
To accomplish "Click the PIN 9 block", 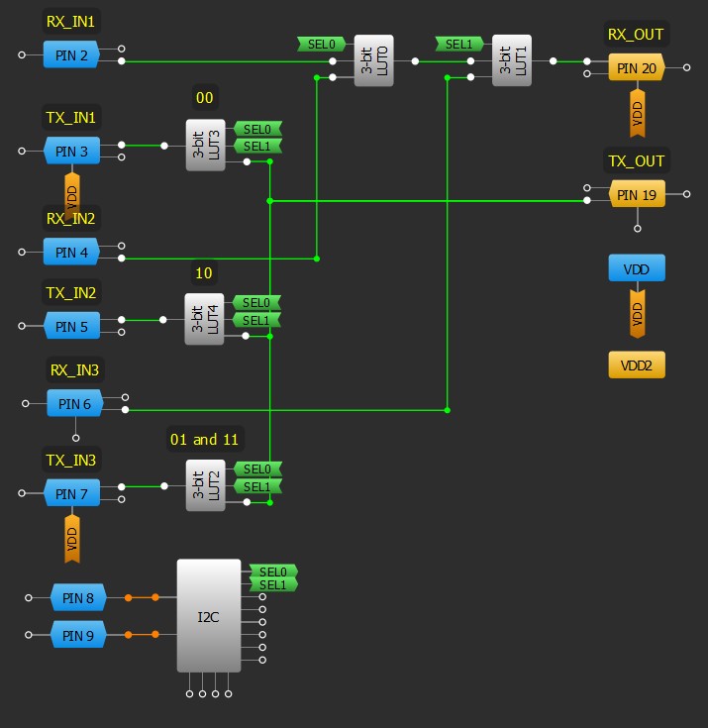I will click(78, 636).
